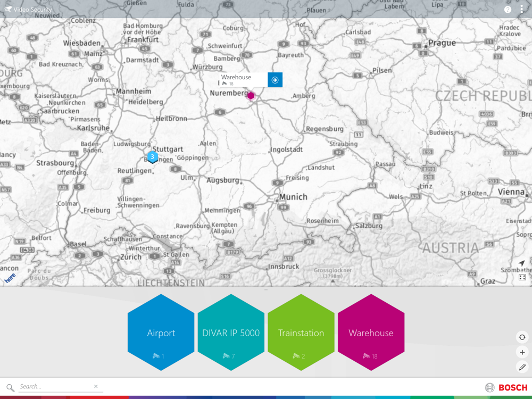Screen dimensions: 532x399
Task: Click the Munich city label
Action: pyautogui.click(x=293, y=197)
